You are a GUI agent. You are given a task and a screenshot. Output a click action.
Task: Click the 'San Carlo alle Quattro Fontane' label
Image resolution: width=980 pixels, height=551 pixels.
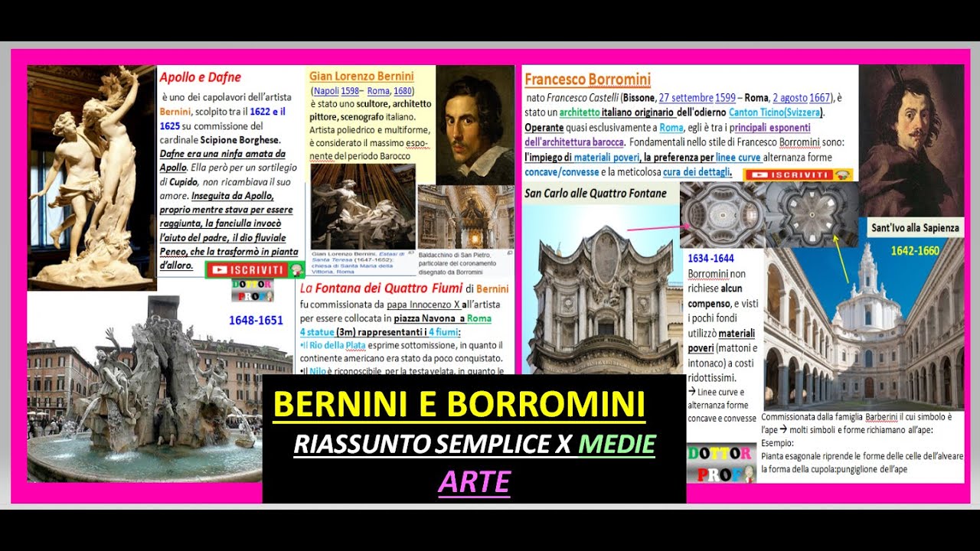coord(596,194)
